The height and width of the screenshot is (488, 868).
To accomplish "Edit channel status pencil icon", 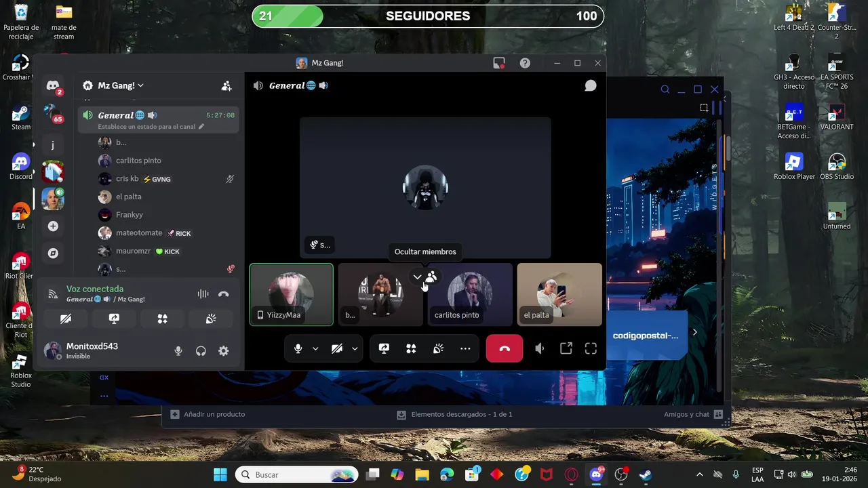I will pos(201,127).
